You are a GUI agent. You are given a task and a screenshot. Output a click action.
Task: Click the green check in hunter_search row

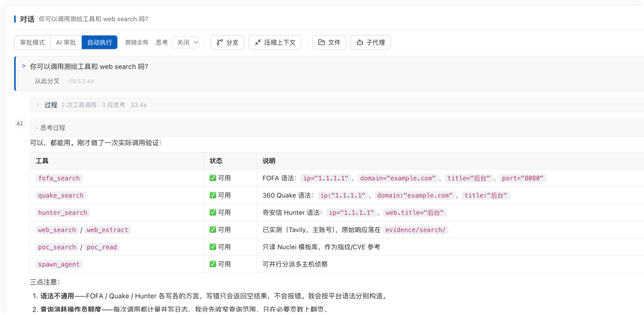213,213
